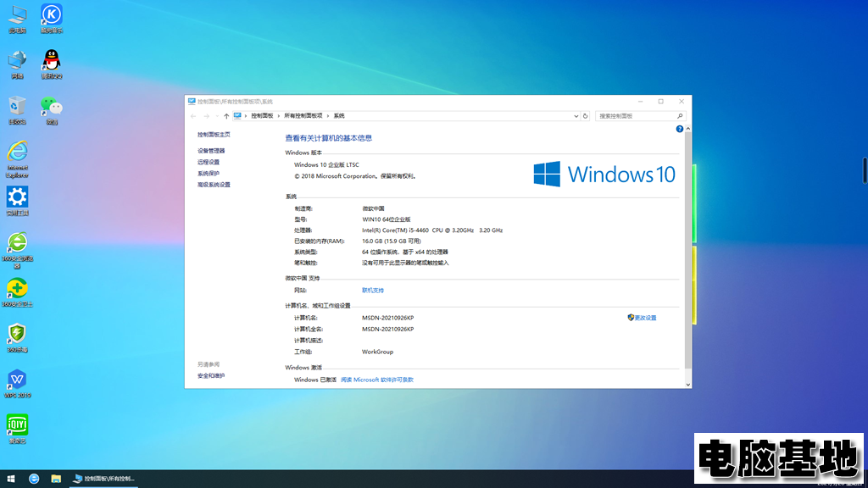Click the WorkGroup value text

377,352
